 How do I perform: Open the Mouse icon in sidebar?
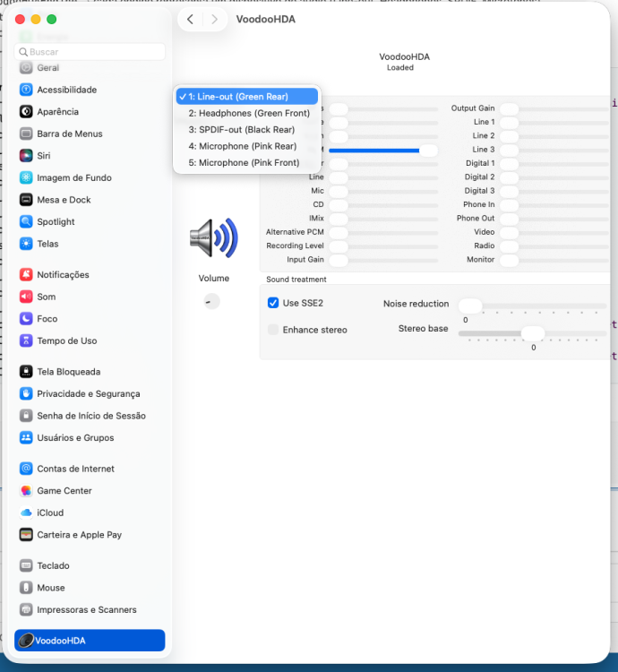(x=26, y=588)
